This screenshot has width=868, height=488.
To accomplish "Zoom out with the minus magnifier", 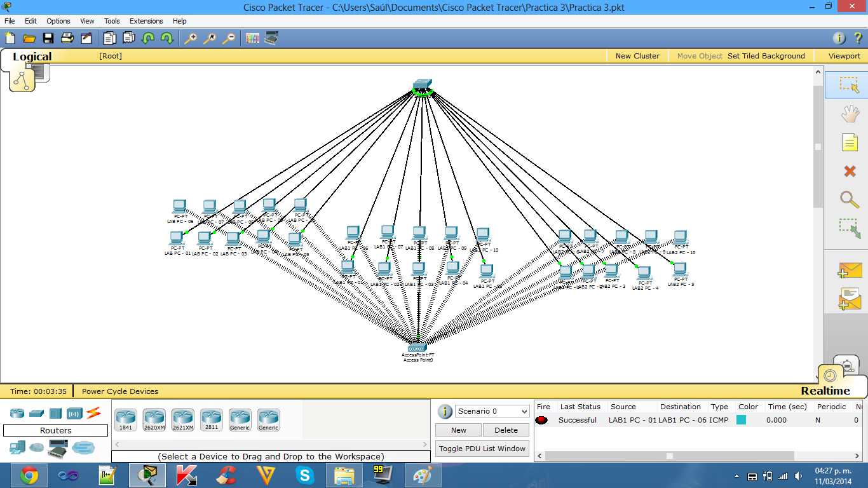I will tap(228, 38).
